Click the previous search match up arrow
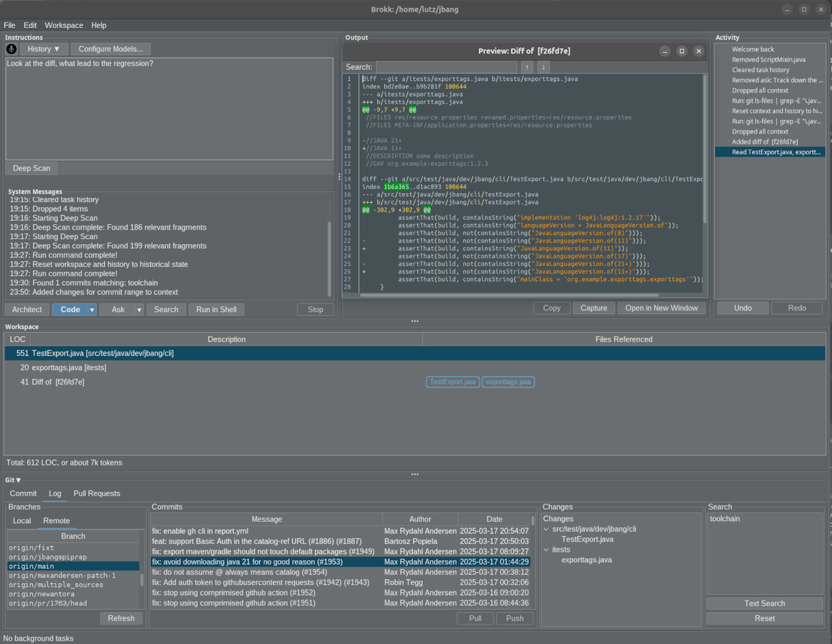The width and height of the screenshot is (832, 644). (527, 67)
